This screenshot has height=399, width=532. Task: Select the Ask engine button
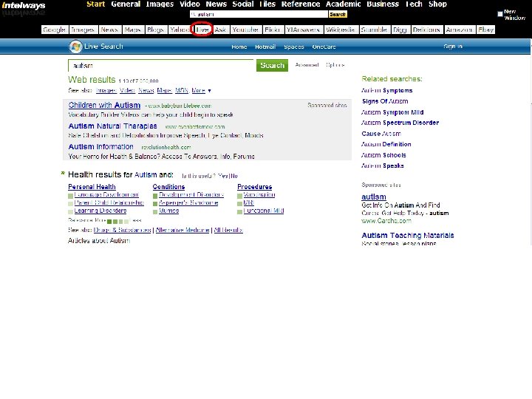point(220,30)
